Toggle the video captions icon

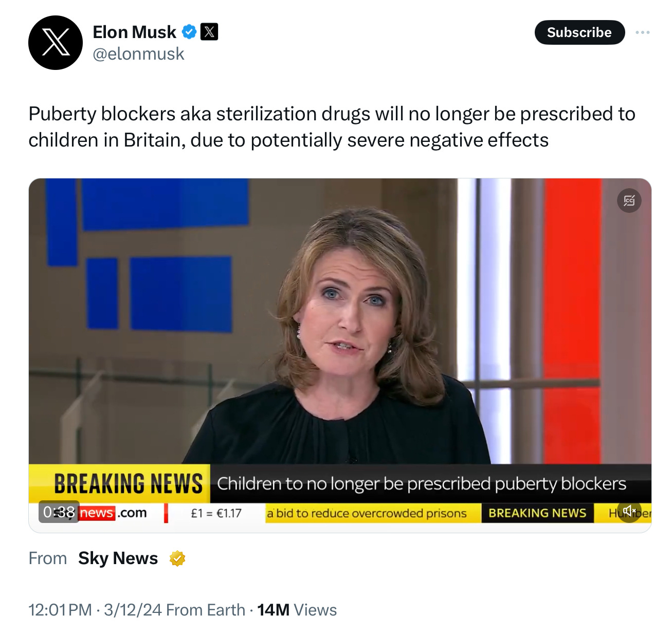click(629, 201)
